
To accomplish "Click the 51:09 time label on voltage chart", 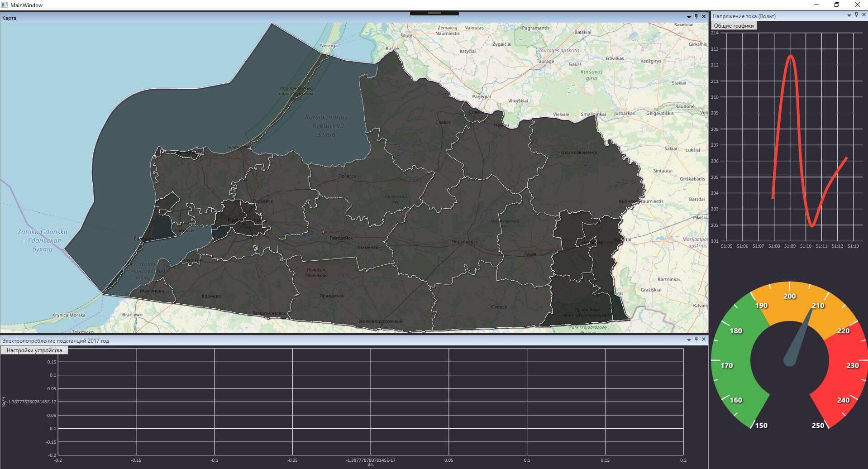I will pyautogui.click(x=790, y=246).
